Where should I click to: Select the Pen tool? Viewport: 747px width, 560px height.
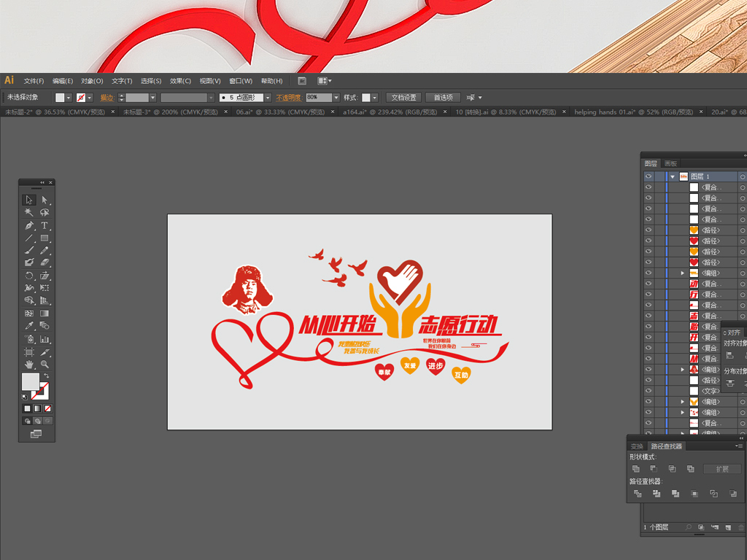[x=29, y=225]
